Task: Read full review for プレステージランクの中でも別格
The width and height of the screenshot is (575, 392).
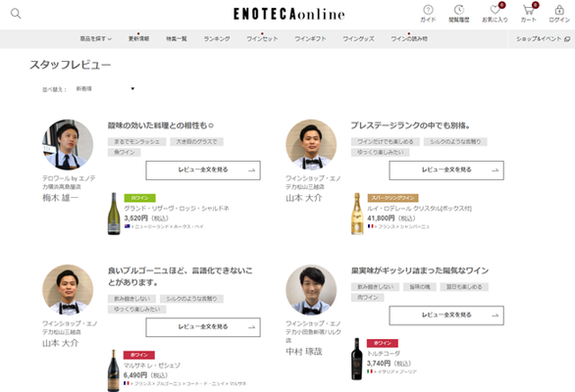Action: coord(446,170)
